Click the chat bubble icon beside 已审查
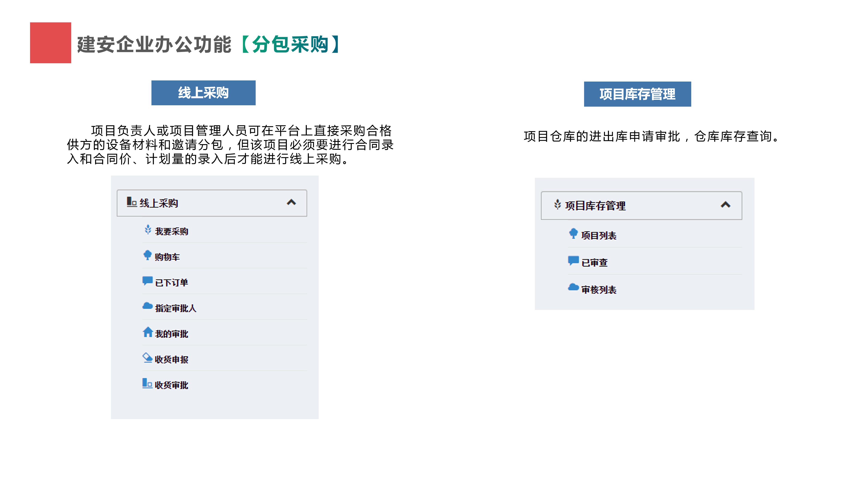Viewport: 868px width, 488px height. (x=573, y=261)
